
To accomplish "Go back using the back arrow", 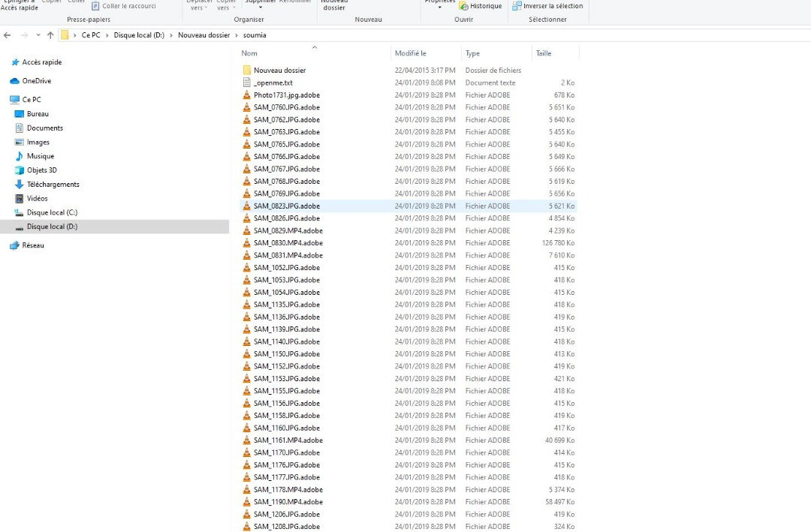I will [x=8, y=35].
